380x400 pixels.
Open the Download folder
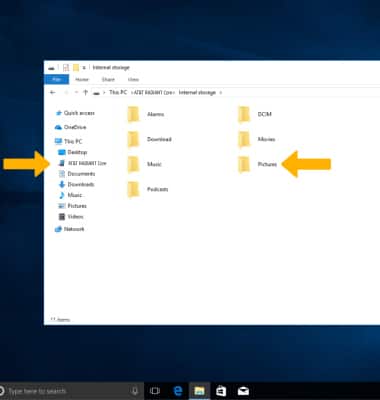click(150, 139)
